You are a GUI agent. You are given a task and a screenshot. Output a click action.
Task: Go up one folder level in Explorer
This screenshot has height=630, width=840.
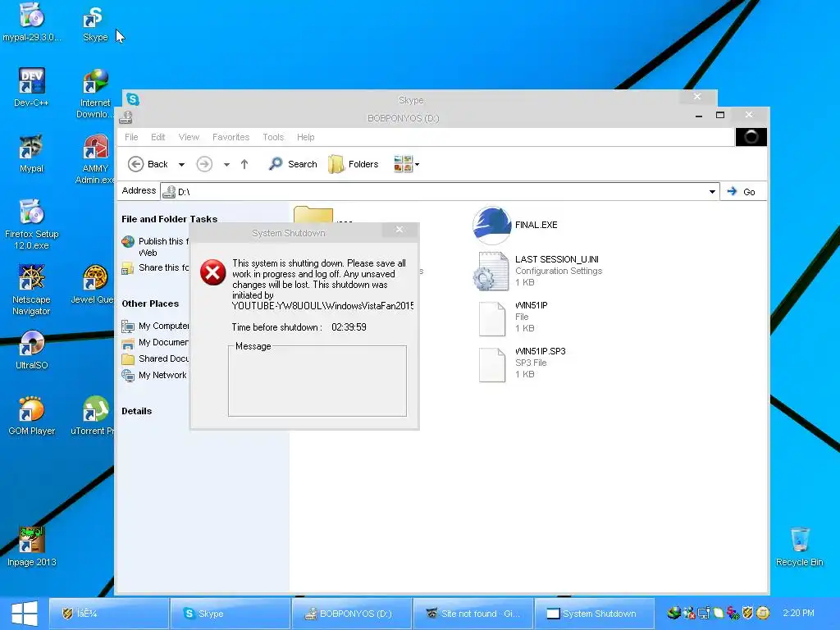click(244, 164)
